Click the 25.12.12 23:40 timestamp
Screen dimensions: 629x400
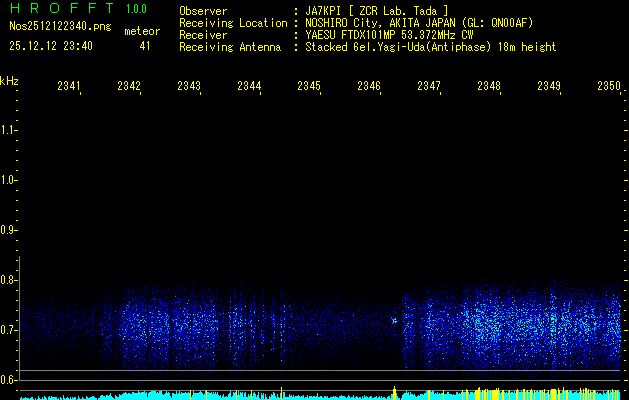pyautogui.click(x=51, y=46)
